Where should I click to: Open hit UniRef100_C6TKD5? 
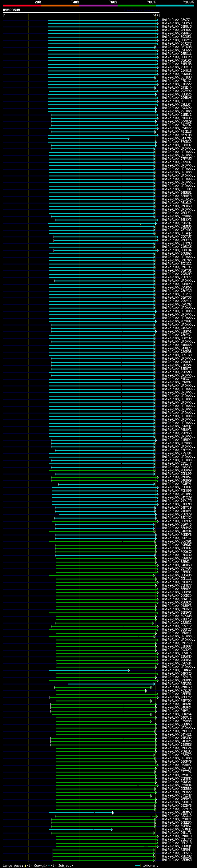(177, 47)
